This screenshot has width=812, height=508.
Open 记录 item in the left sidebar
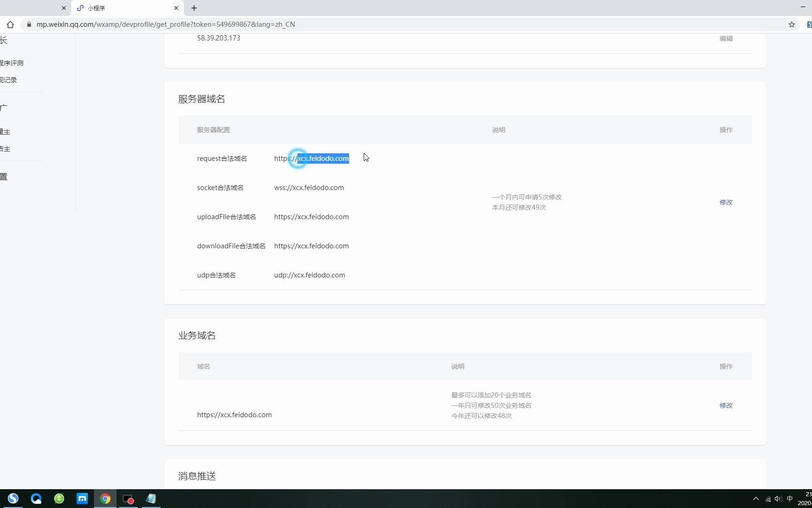8,80
